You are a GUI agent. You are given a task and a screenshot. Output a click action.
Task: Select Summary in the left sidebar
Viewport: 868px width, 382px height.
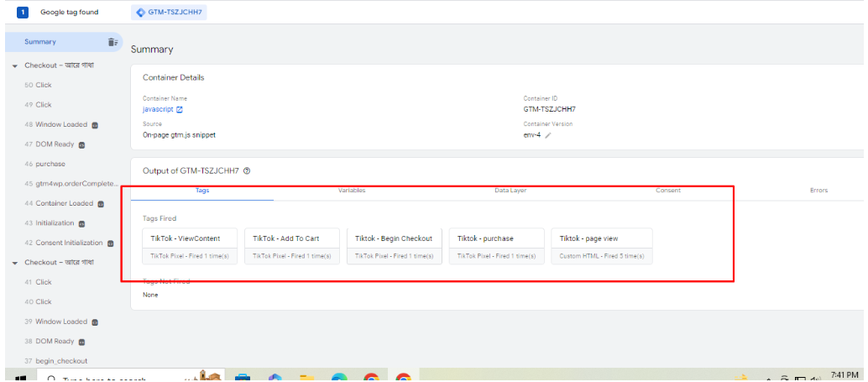click(40, 42)
